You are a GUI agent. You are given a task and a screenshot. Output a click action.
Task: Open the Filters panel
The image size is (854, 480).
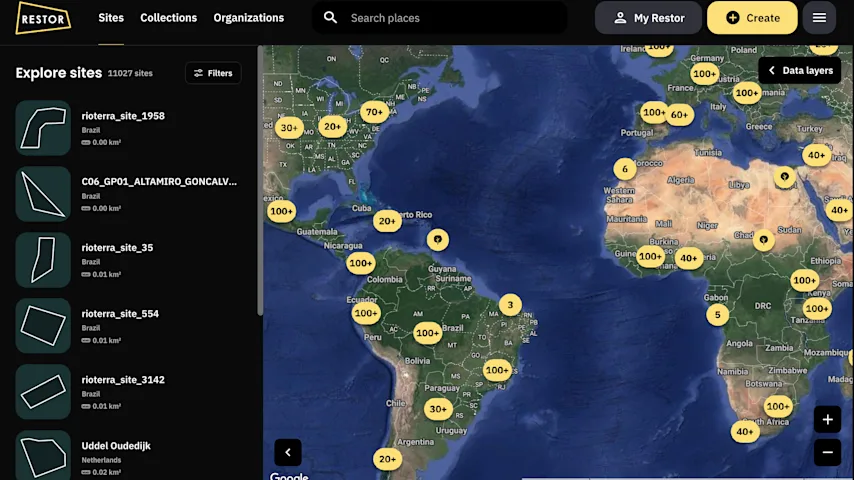click(213, 73)
